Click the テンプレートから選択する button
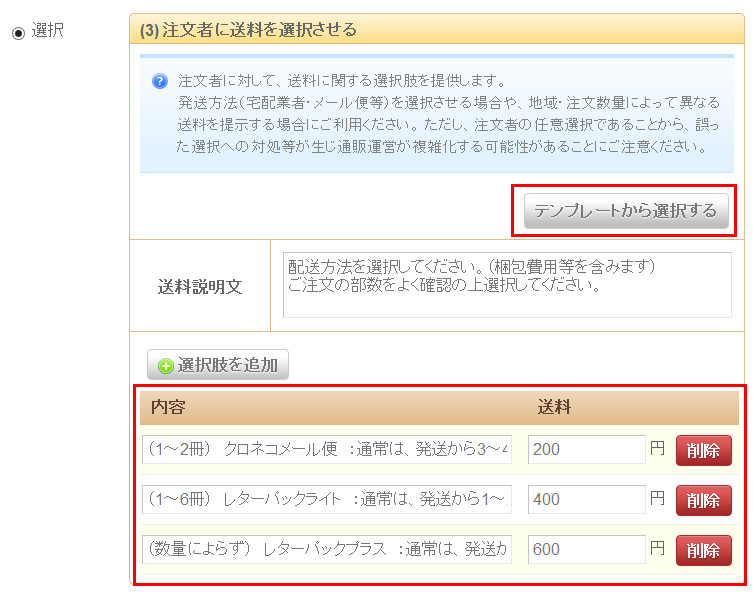Image resolution: width=753 pixels, height=594 pixels. coord(625,211)
